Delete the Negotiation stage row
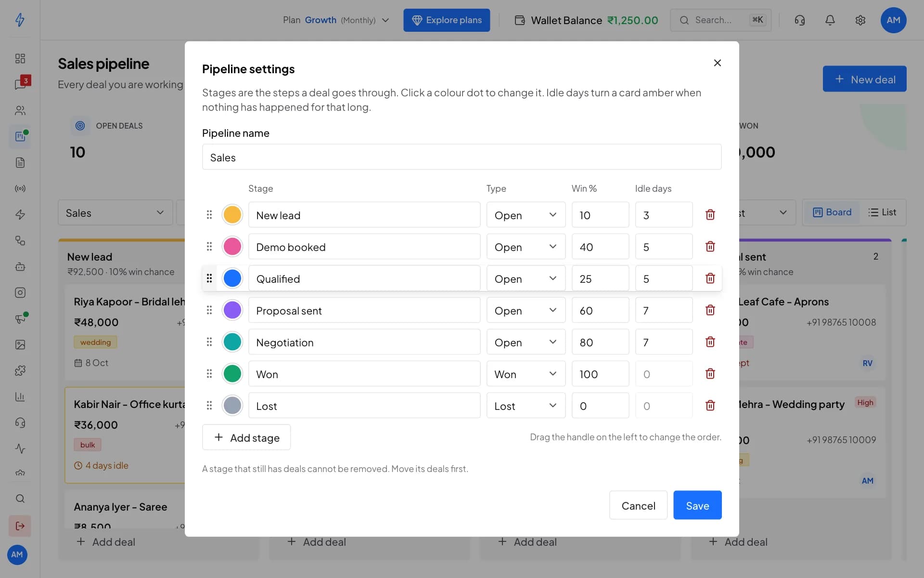Image resolution: width=924 pixels, height=578 pixels. coord(710,342)
